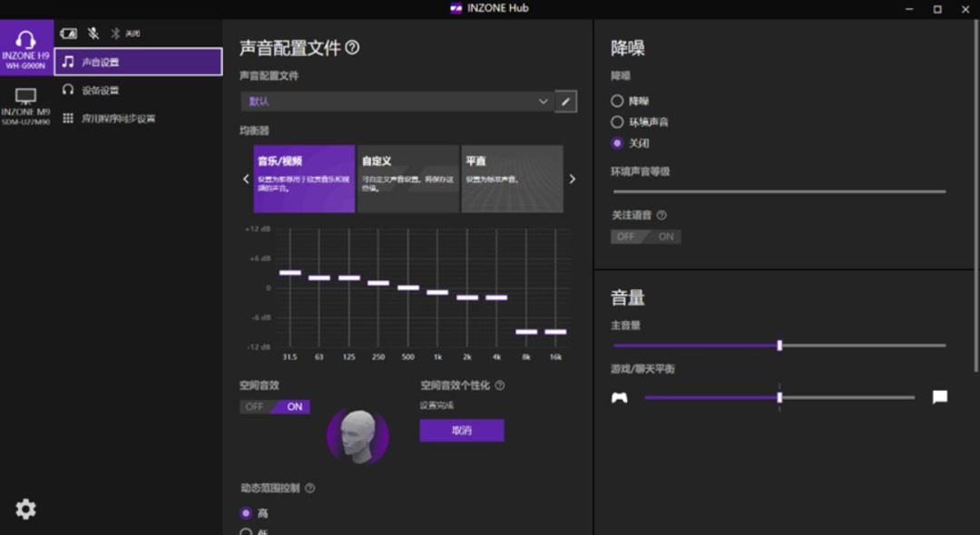The height and width of the screenshot is (535, 980).
Task: Expand the sound profile dropdown 默认
Action: pos(397,102)
